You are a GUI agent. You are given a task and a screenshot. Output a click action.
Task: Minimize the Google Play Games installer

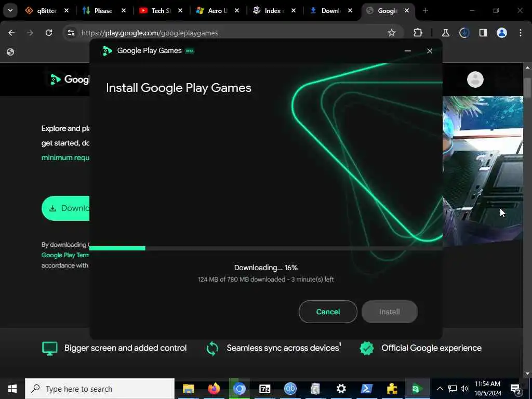coord(407,51)
